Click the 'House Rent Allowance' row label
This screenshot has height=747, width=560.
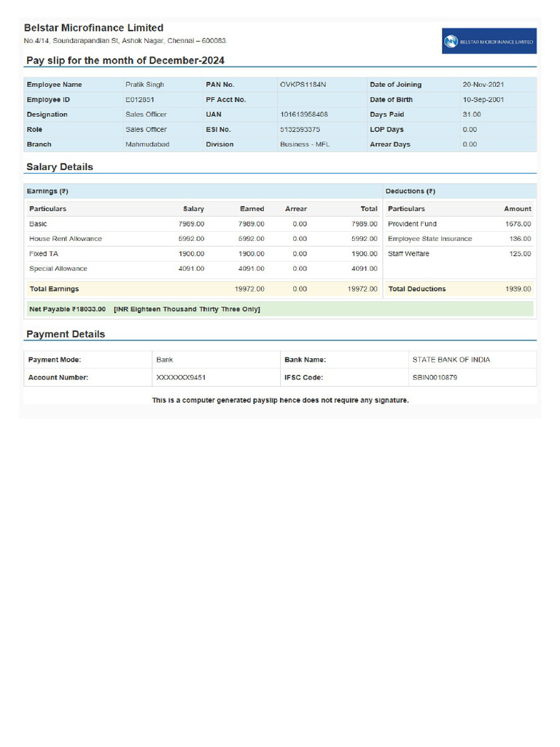coord(65,239)
